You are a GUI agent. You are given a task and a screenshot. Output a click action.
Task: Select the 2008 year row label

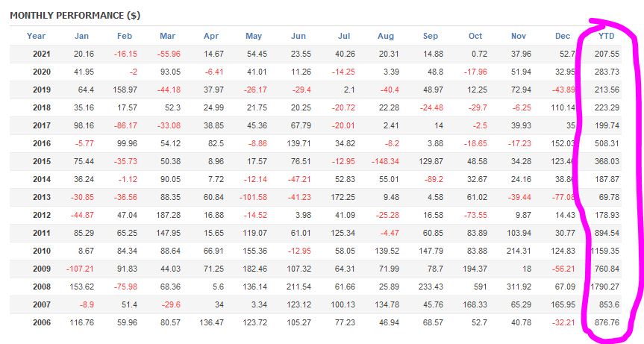pos(41,286)
